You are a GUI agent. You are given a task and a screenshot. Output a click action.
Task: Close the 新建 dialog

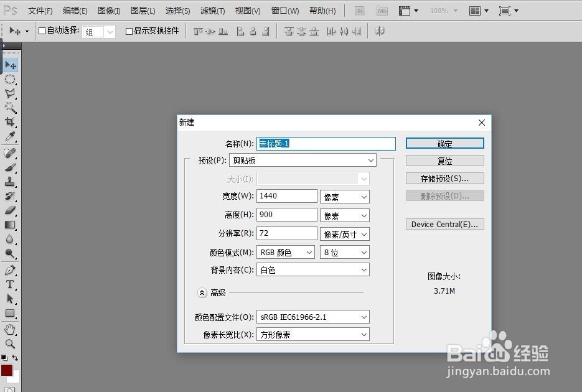(481, 123)
